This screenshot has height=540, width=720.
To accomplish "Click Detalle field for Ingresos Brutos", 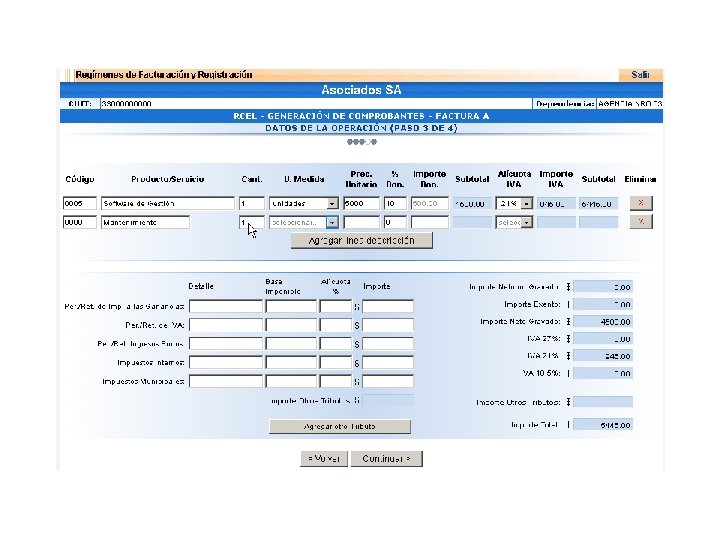I will point(226,343).
